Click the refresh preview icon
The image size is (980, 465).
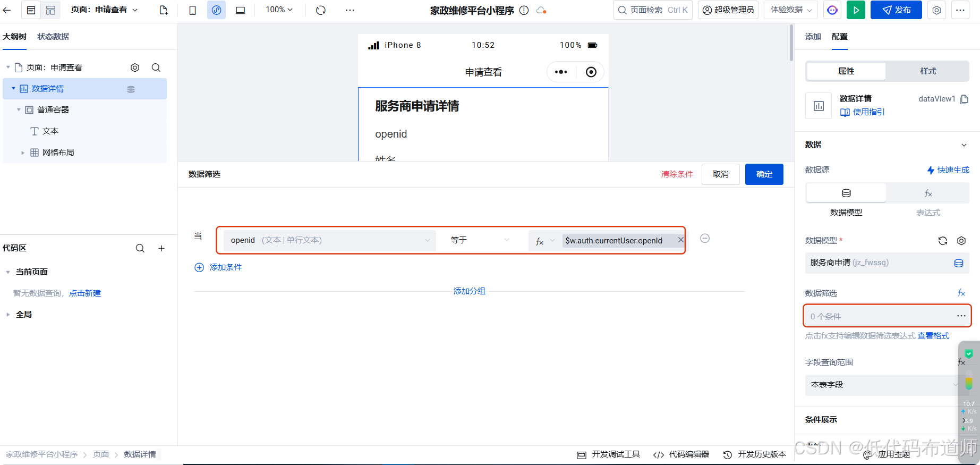[321, 10]
